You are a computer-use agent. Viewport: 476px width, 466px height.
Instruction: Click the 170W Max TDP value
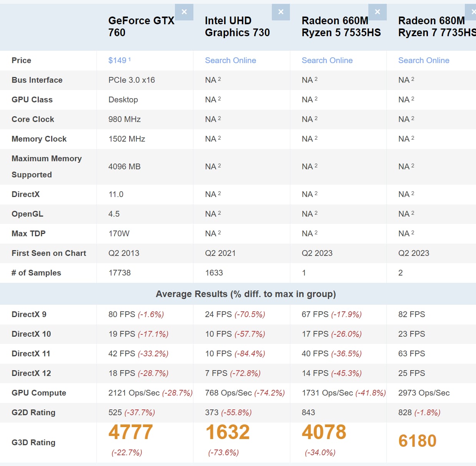click(x=119, y=234)
